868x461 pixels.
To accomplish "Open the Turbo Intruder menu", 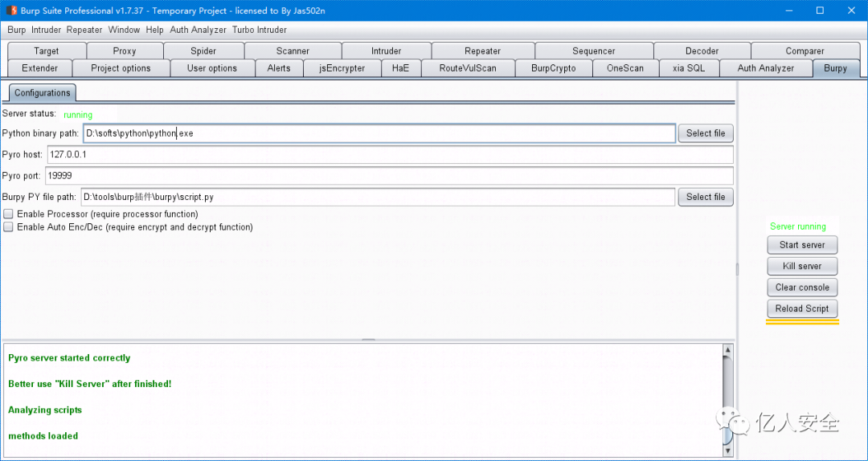I will (x=260, y=30).
